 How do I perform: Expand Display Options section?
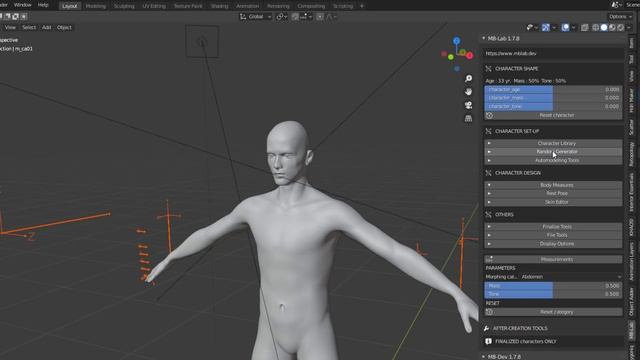point(553,244)
